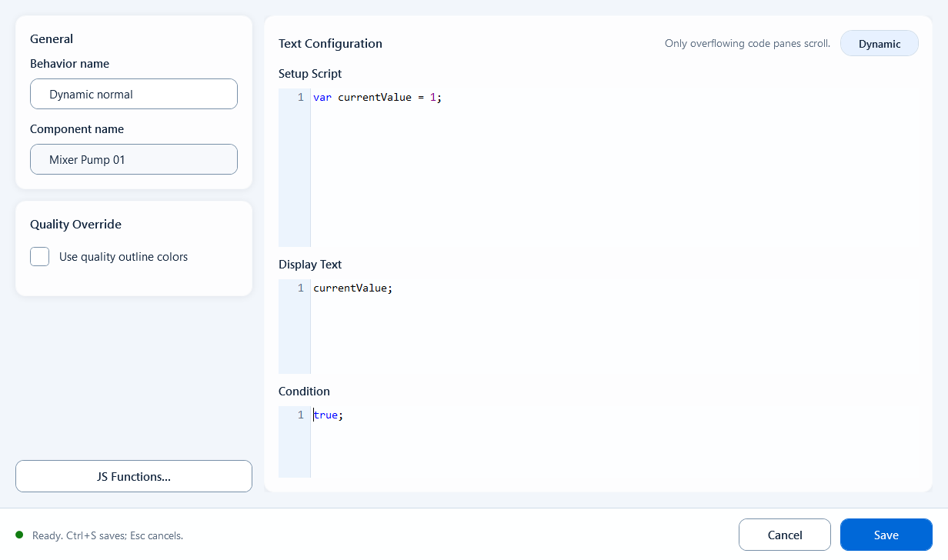Image resolution: width=948 pixels, height=560 pixels.
Task: Click the Behavior name label
Action: [x=69, y=64]
